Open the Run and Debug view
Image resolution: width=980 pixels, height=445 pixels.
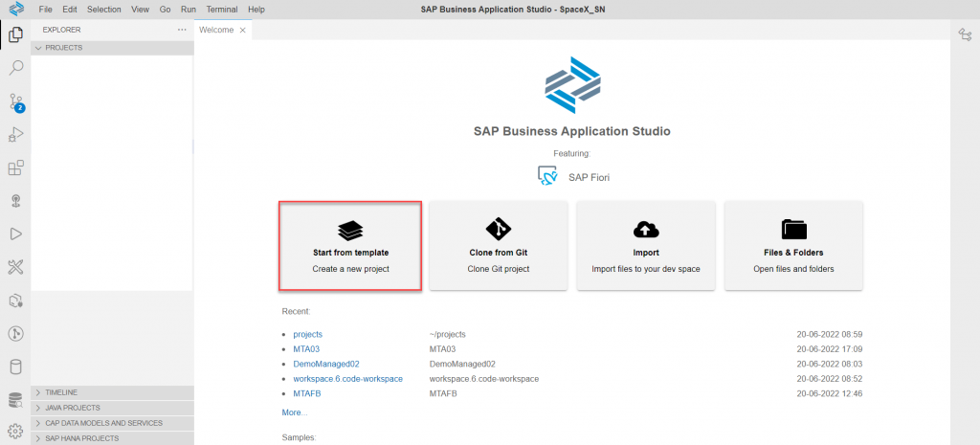15,134
